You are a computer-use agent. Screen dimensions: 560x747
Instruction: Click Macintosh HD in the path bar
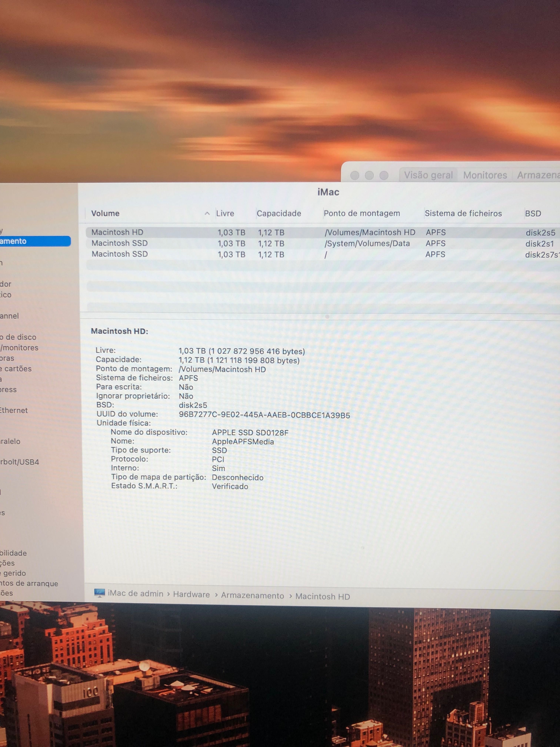pos(323,596)
